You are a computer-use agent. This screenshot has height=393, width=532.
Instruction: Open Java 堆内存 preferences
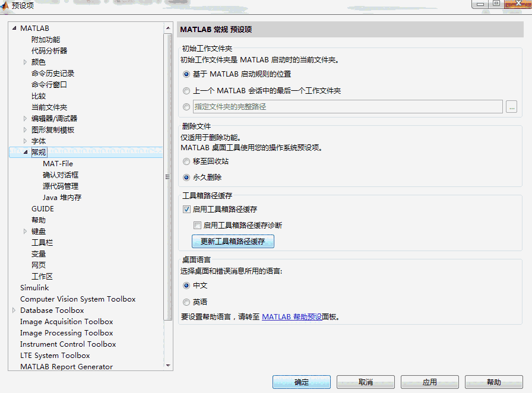62,198
